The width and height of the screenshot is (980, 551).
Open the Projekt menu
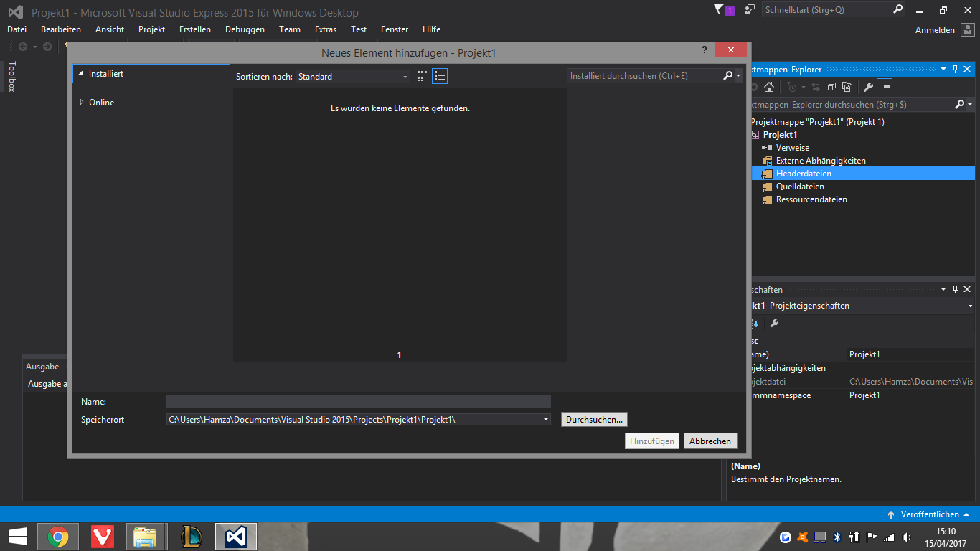[x=152, y=29]
